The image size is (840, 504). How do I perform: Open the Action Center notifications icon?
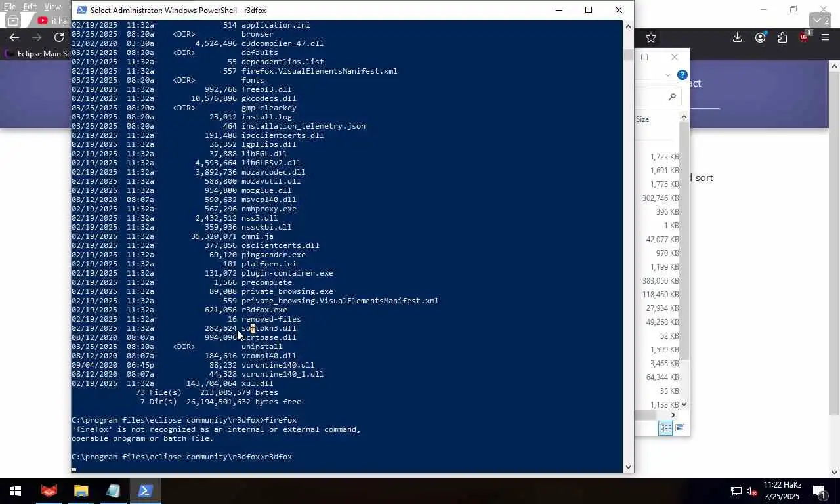819,491
